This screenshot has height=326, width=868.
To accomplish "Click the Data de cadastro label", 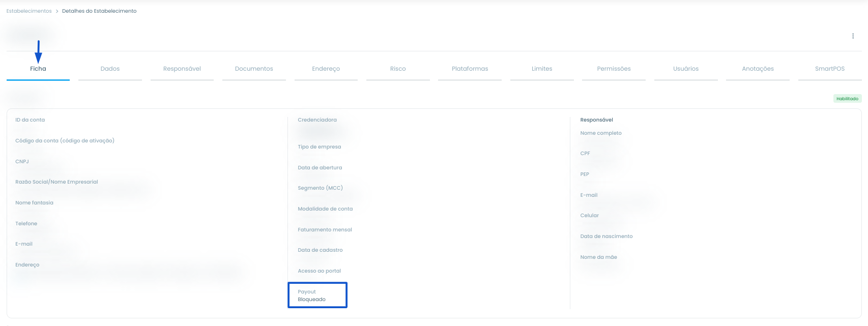I will coord(320,250).
